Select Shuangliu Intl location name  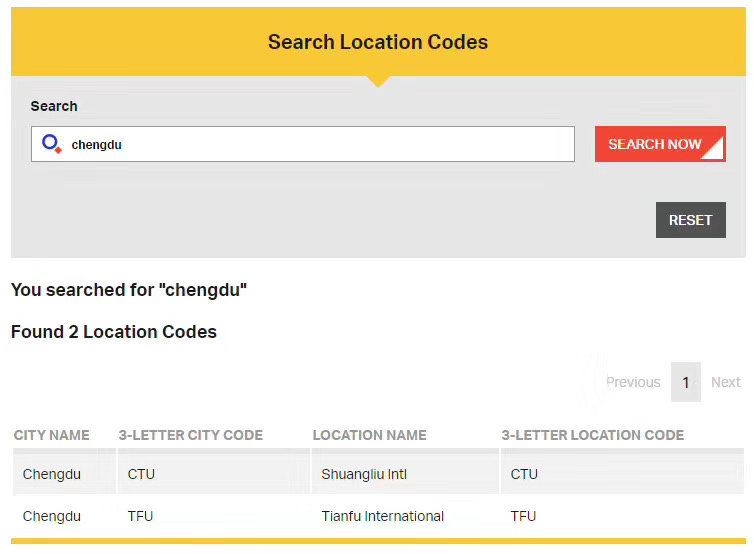(x=364, y=474)
